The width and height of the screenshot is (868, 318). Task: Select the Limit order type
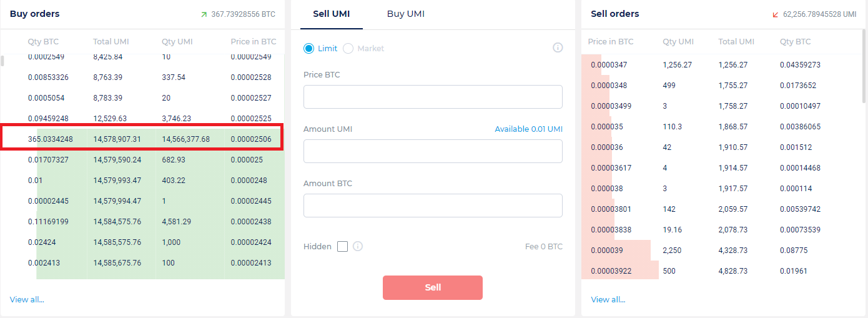coord(309,48)
